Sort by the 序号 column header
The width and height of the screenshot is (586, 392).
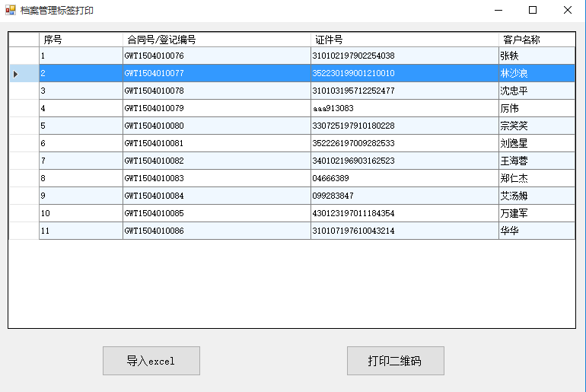(81, 40)
